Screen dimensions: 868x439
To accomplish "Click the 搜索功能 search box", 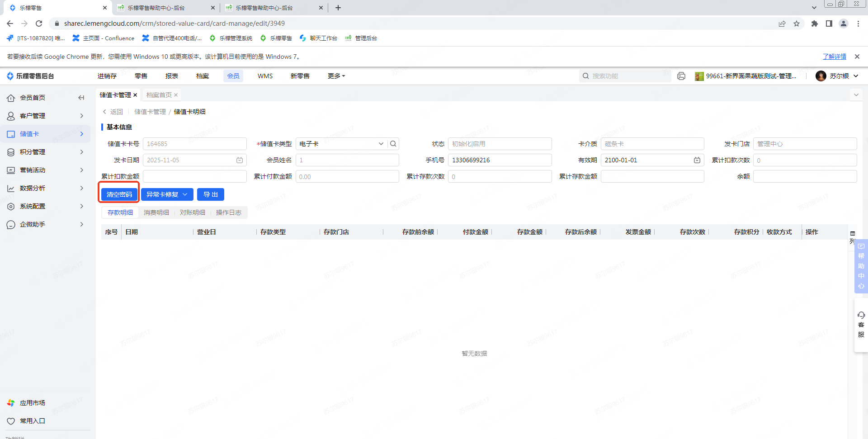I will pos(625,76).
